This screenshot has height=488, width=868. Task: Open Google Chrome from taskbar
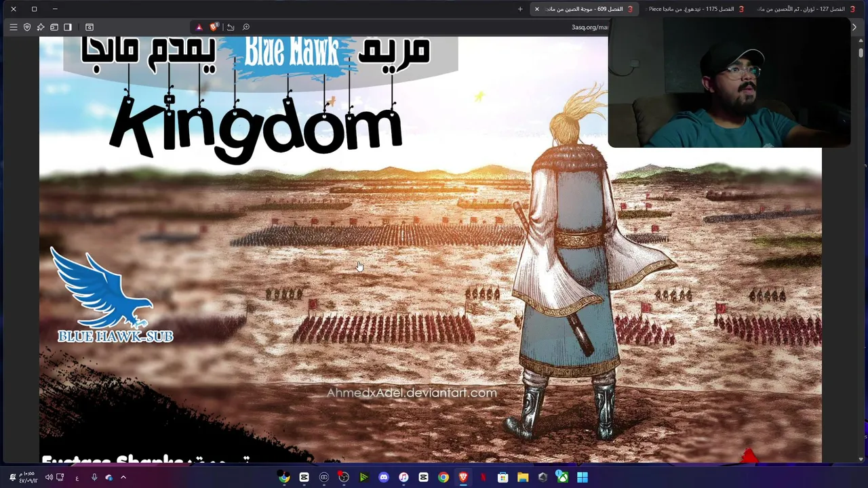[443, 477]
